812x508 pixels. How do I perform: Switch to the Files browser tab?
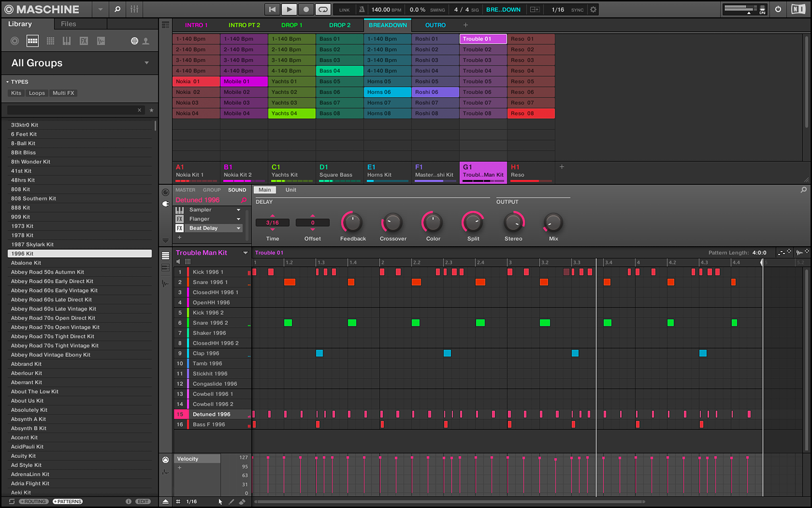click(68, 24)
